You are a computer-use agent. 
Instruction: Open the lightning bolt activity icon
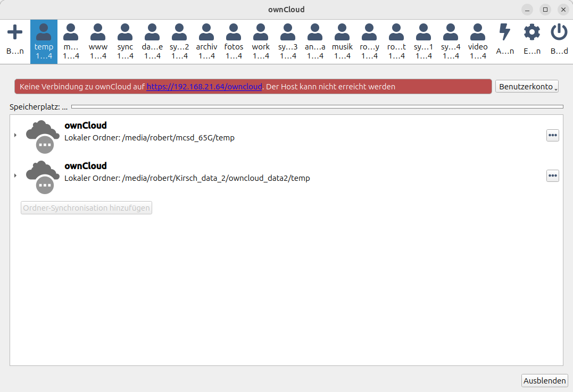pyautogui.click(x=504, y=33)
